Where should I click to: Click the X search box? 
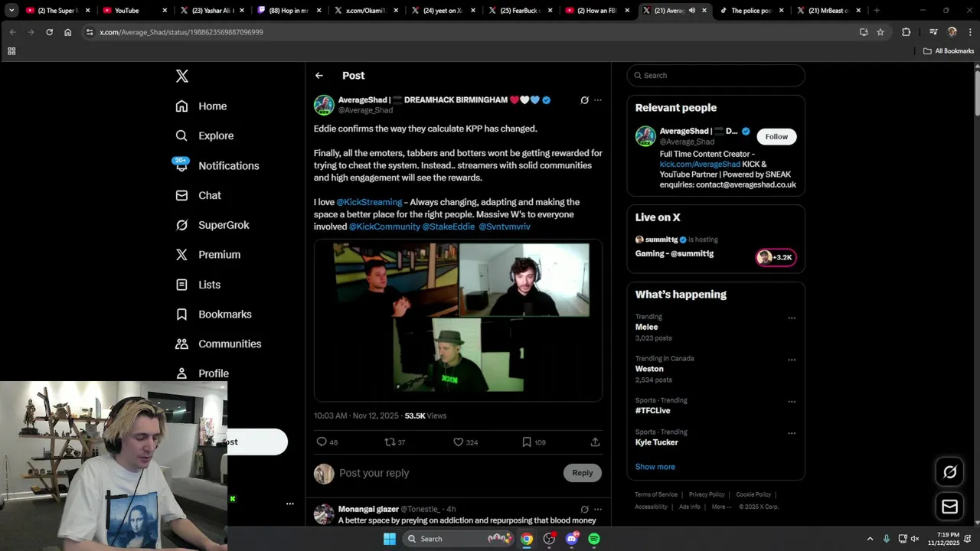tap(716, 76)
